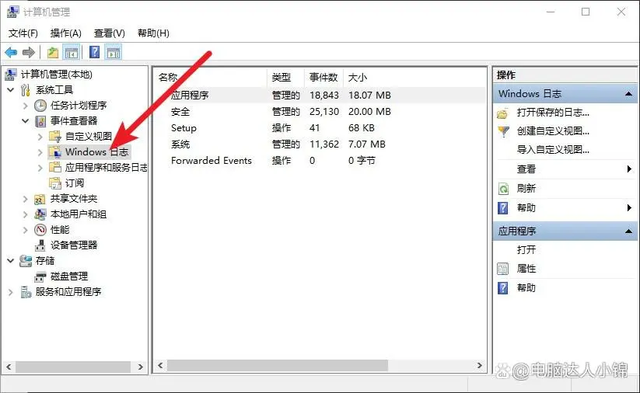Click the Refresh icon in Actions pane
640x393 pixels.
503,189
